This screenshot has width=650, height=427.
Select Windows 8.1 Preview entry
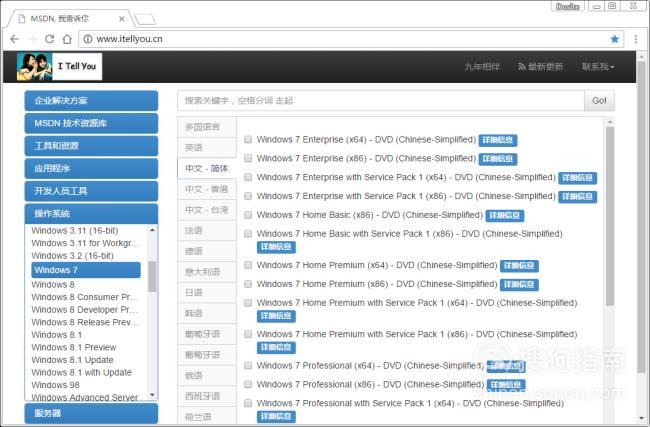(x=74, y=347)
